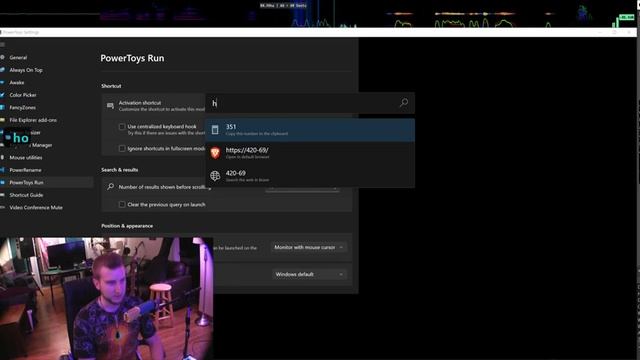Select the 351 calculator result

(310, 130)
